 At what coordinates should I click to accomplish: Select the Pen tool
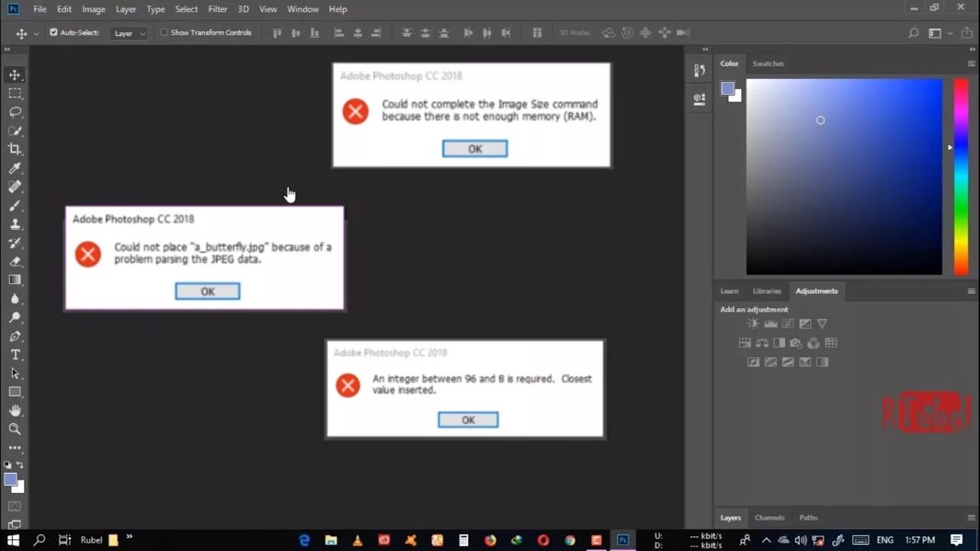15,336
